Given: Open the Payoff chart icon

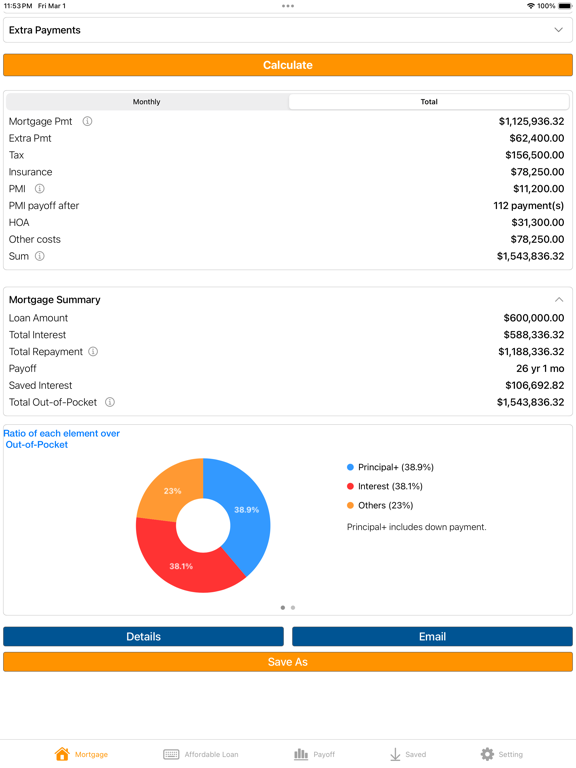Looking at the screenshot, I should coord(301,754).
